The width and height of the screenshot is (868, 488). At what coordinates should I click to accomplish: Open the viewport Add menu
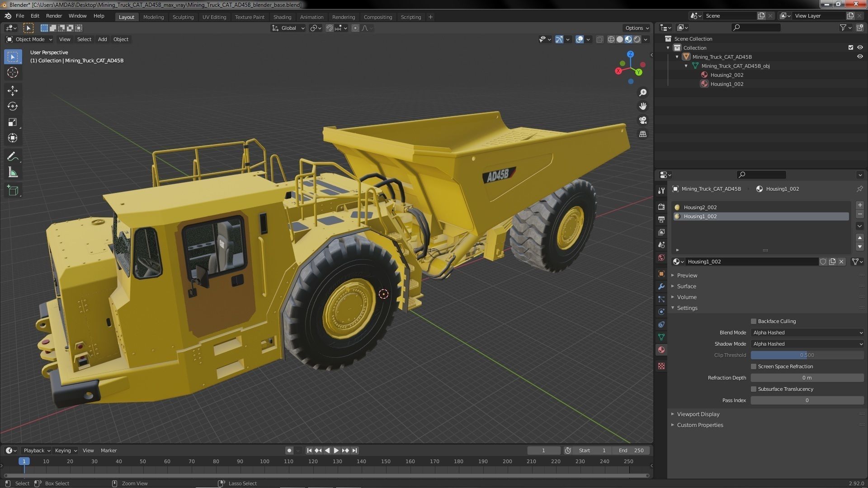click(103, 39)
